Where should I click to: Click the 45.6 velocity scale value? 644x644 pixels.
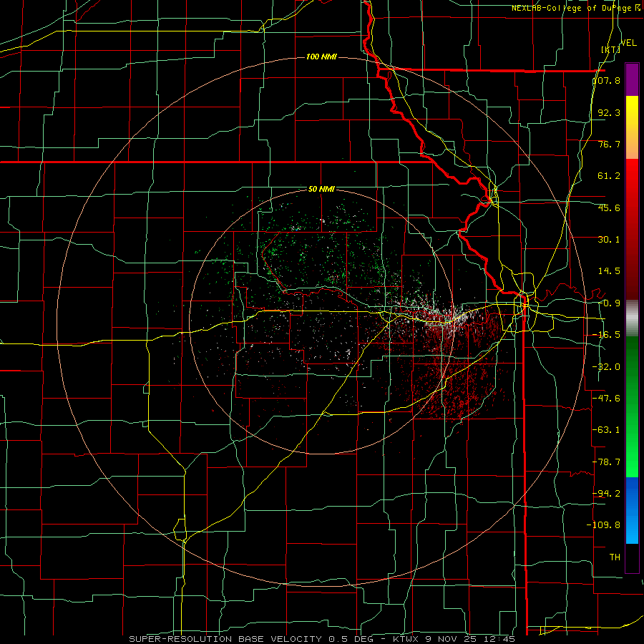[609, 208]
